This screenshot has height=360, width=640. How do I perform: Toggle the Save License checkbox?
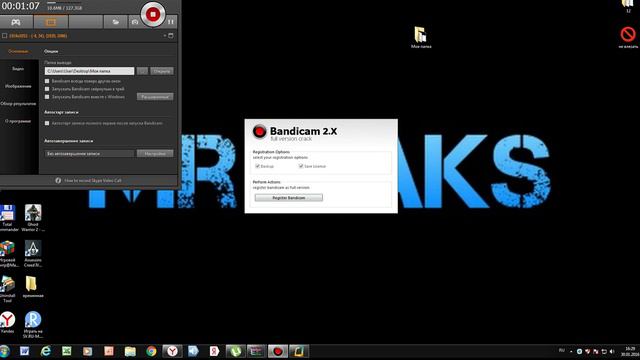[x=301, y=166]
